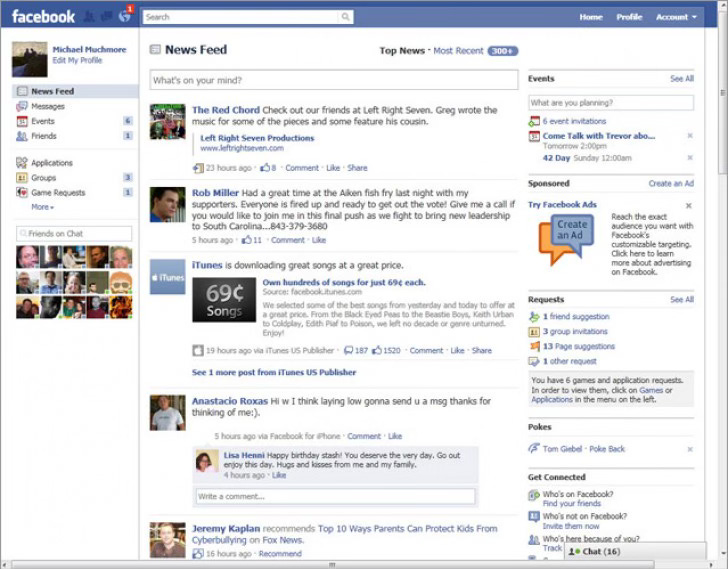
Task: Go to Profile in top navigation
Action: [x=629, y=17]
